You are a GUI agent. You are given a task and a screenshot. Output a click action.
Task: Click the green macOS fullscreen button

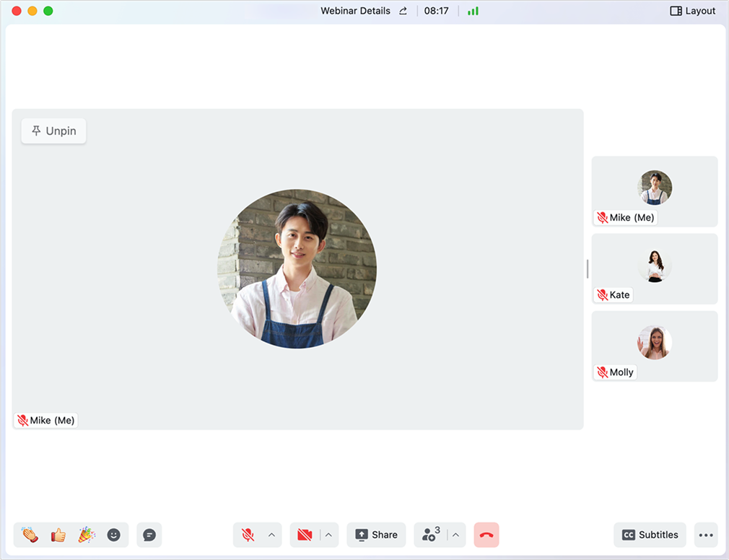(x=48, y=11)
